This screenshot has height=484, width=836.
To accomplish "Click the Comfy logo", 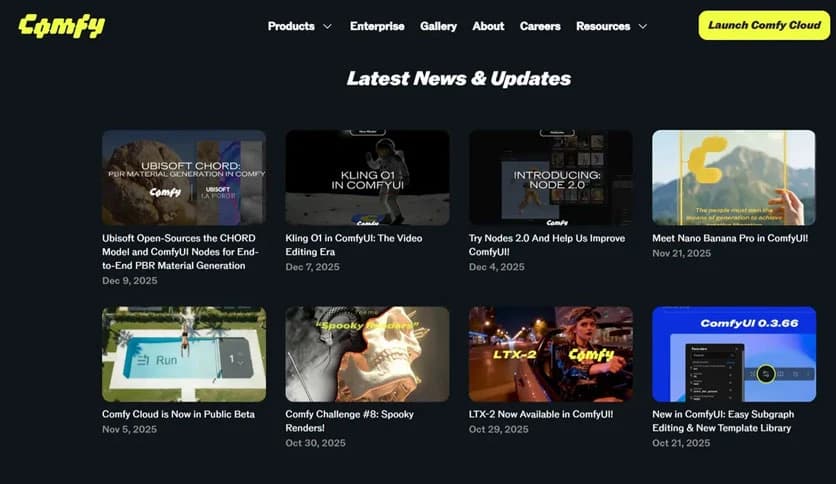I will point(62,26).
